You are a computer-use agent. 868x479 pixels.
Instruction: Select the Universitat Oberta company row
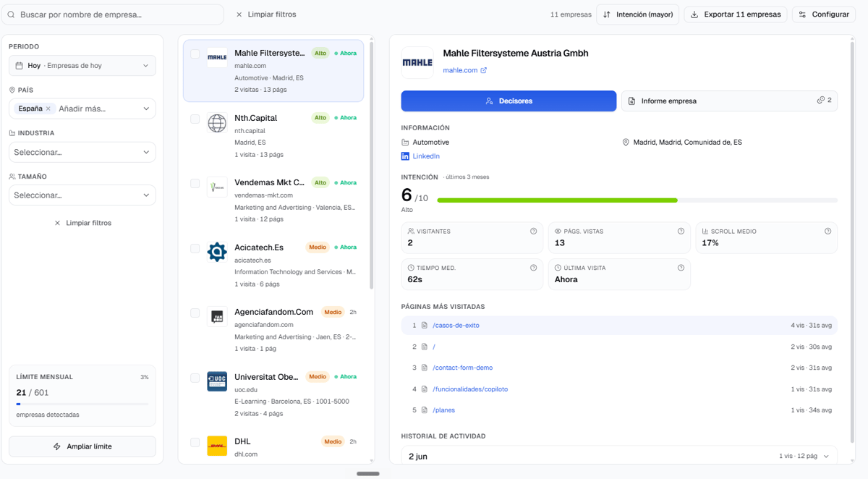(x=273, y=394)
